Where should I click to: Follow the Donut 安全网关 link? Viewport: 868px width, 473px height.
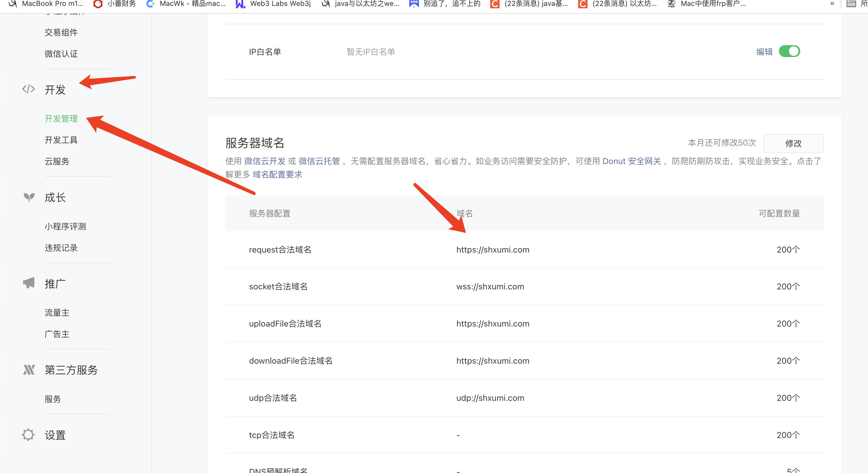coord(632,161)
